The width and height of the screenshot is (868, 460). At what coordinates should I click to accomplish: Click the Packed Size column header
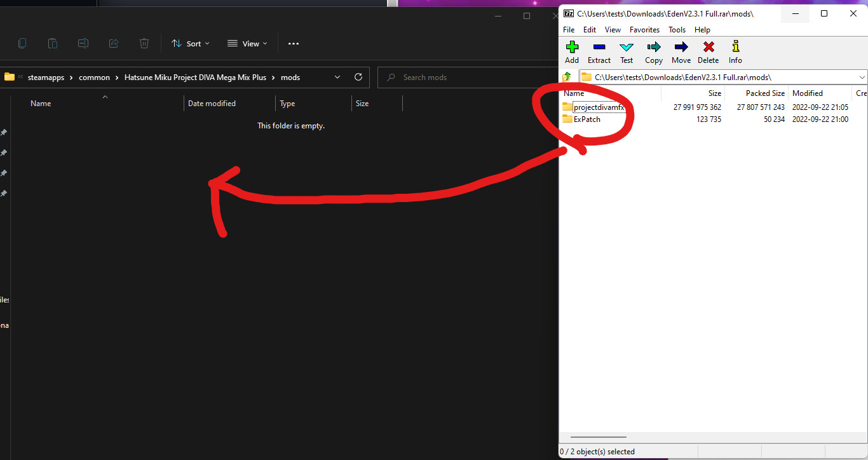tap(765, 93)
